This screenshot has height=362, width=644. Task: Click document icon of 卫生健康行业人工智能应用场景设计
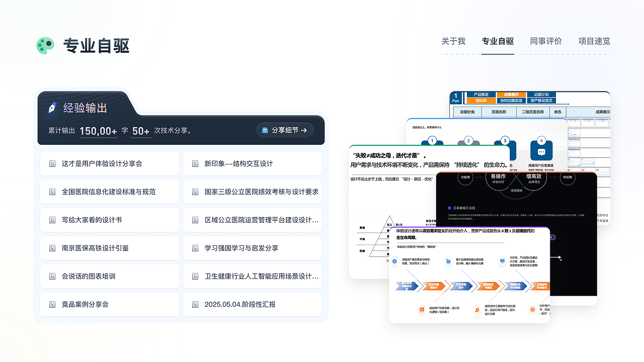click(195, 277)
